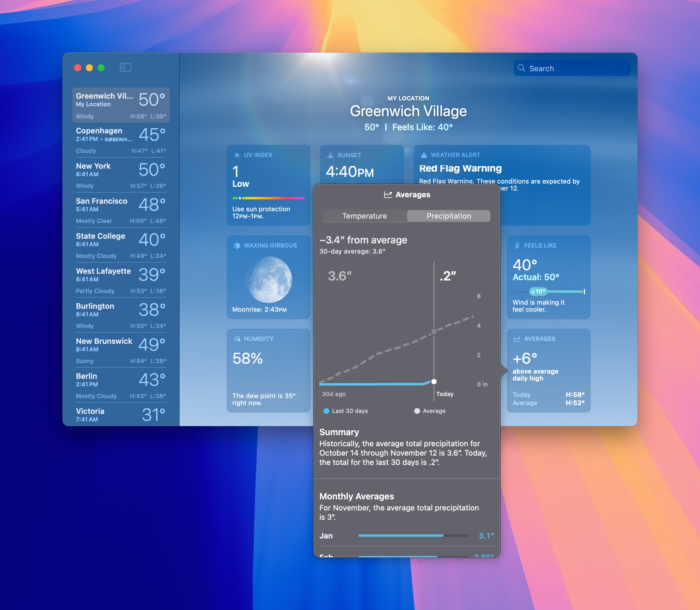Switch to the Temperature tab
The height and width of the screenshot is (610, 700).
click(364, 215)
